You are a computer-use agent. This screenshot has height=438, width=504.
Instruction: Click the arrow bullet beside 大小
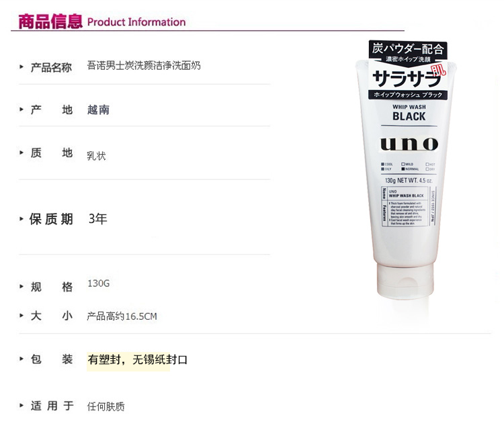pyautogui.click(x=22, y=316)
